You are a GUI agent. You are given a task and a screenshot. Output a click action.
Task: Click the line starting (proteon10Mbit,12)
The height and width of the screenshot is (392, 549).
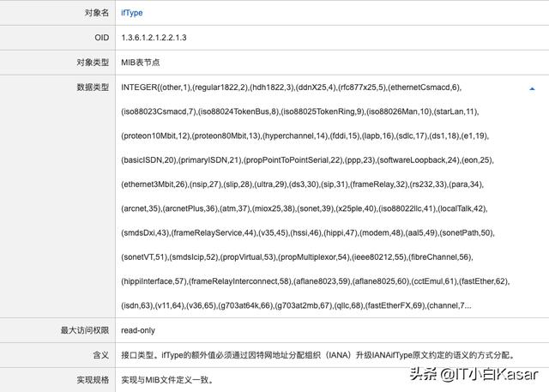pyautogui.click(x=305, y=136)
